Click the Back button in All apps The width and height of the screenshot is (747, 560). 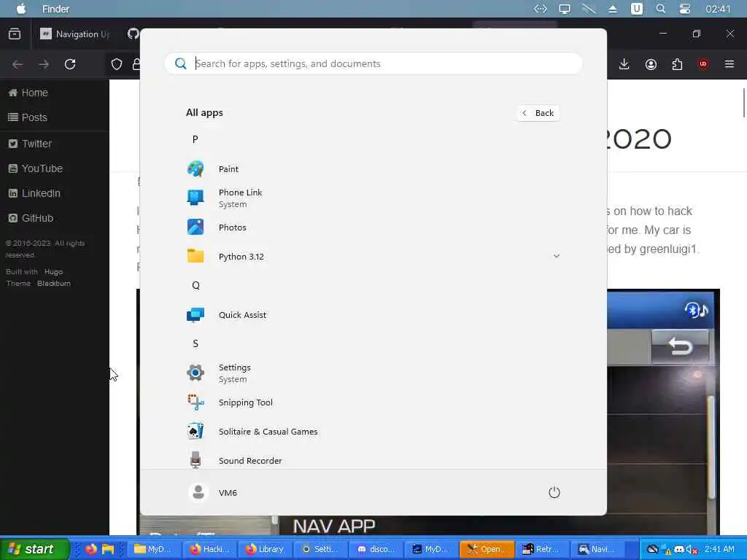coord(538,113)
